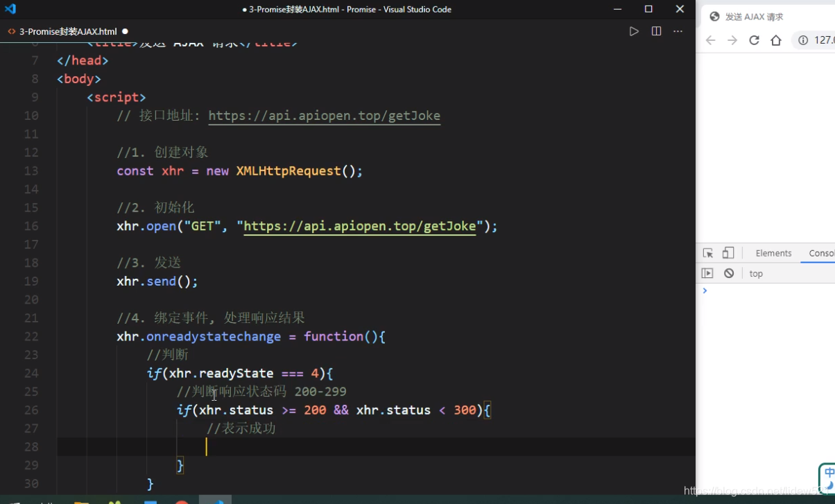This screenshot has height=504, width=835.
Task: Click the comment '//2. 初始化'
Action: (155, 207)
